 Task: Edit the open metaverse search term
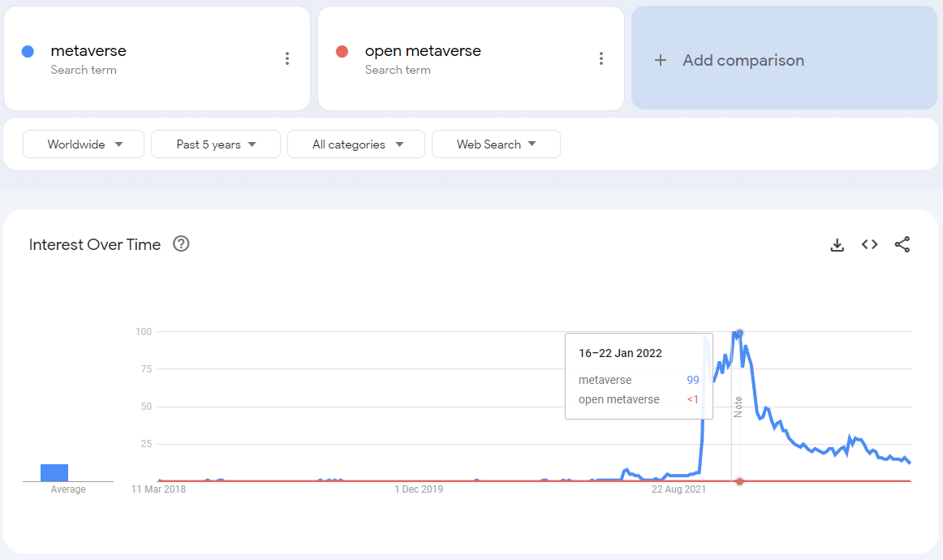click(x=423, y=51)
